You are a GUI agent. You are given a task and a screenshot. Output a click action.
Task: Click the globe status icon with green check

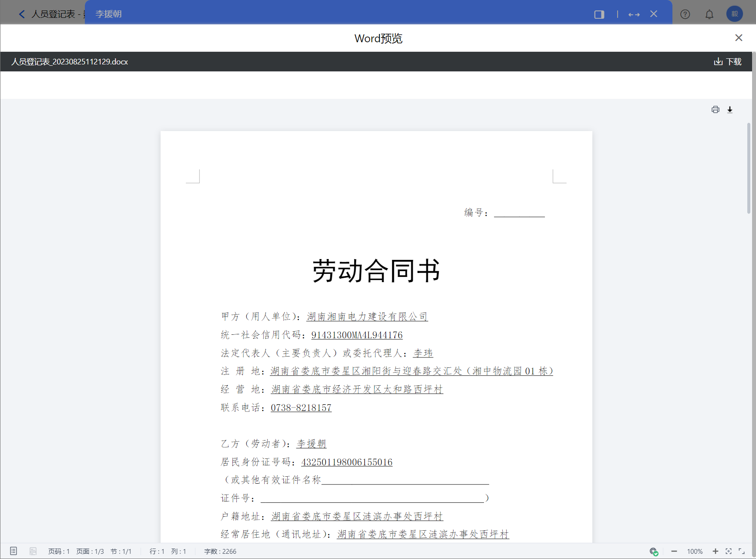[653, 551]
